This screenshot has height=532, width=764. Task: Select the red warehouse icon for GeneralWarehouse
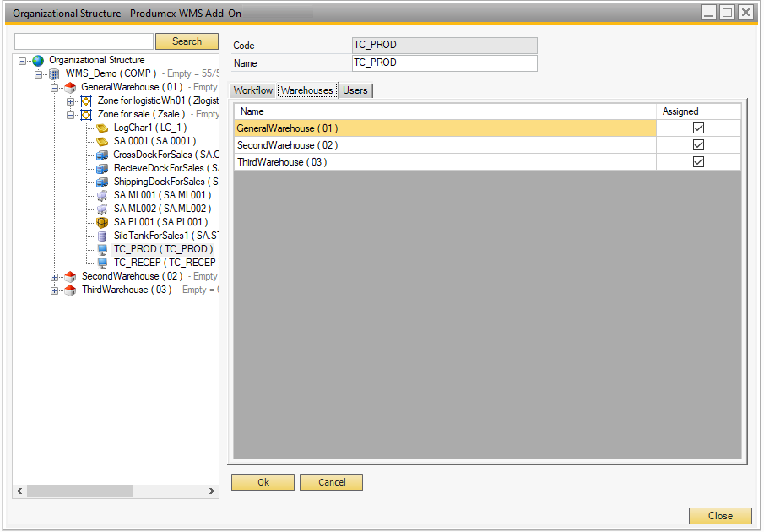68,87
